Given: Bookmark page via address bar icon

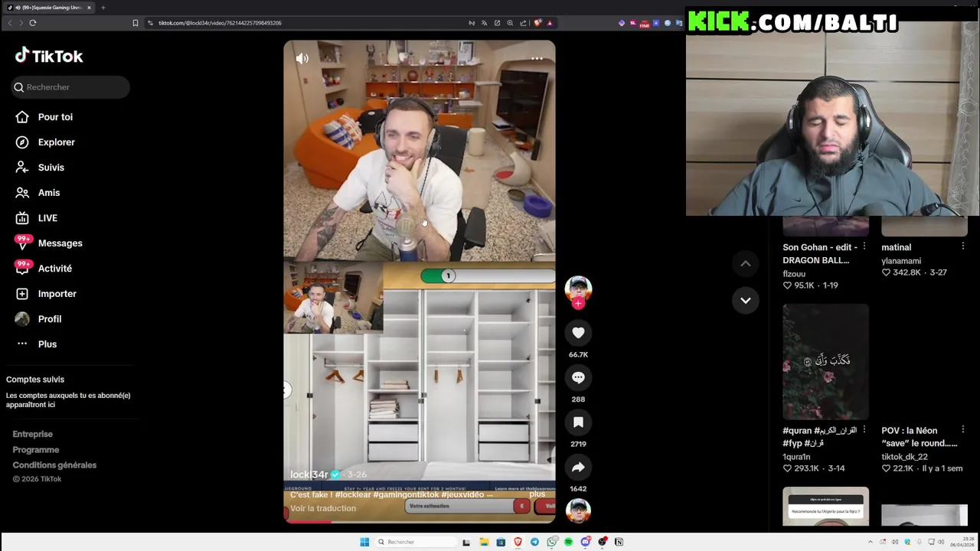Looking at the screenshot, I should tap(136, 23).
